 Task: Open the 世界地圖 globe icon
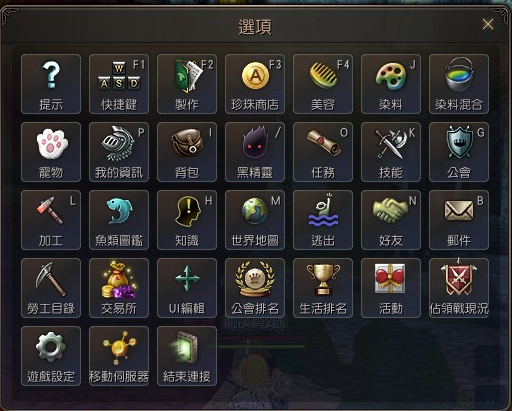click(255, 220)
